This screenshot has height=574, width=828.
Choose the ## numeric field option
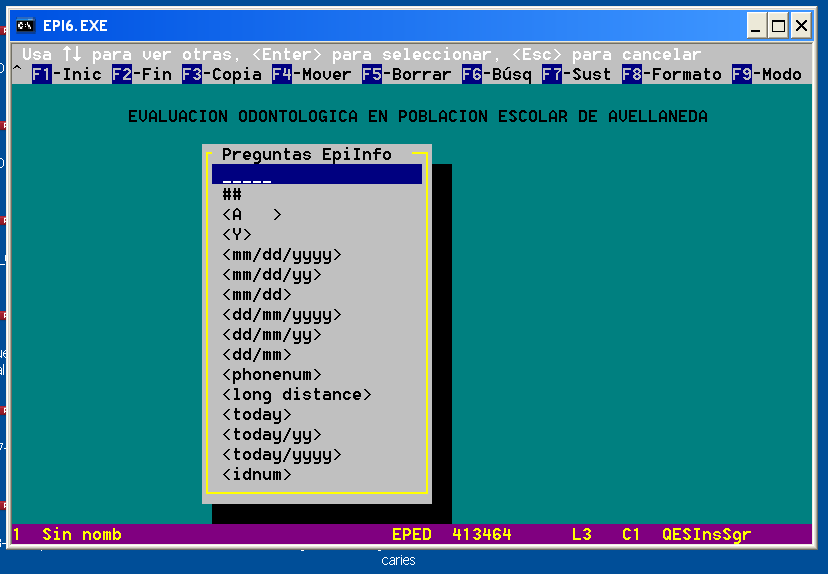click(x=232, y=194)
